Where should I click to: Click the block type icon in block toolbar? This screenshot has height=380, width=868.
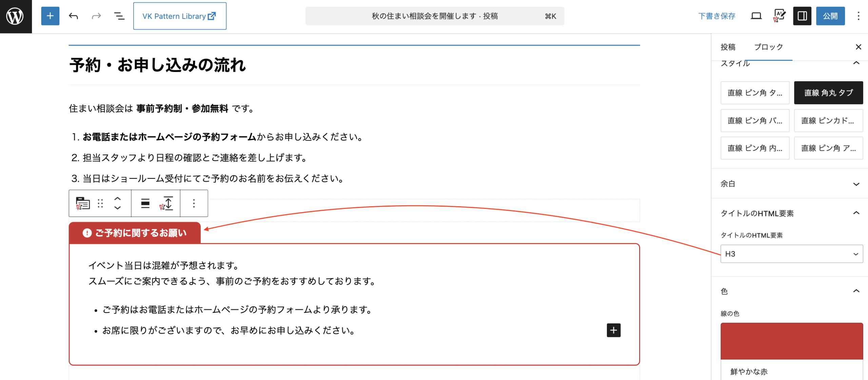click(82, 203)
